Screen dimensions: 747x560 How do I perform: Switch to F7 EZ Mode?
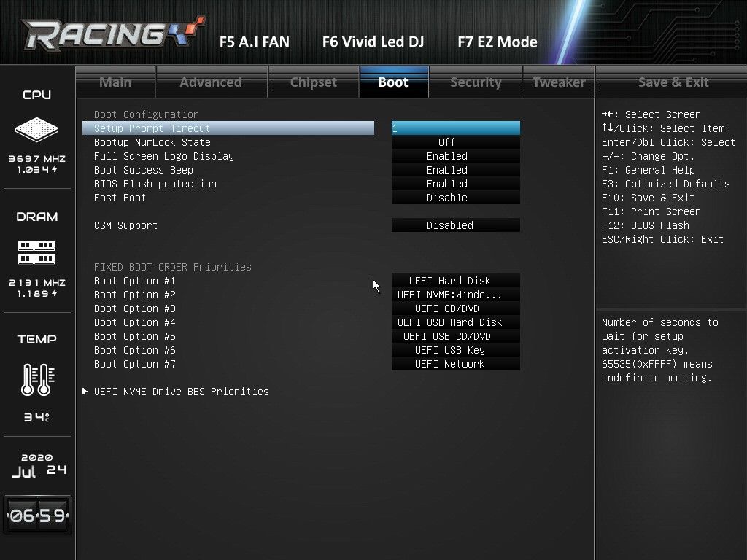pos(498,42)
